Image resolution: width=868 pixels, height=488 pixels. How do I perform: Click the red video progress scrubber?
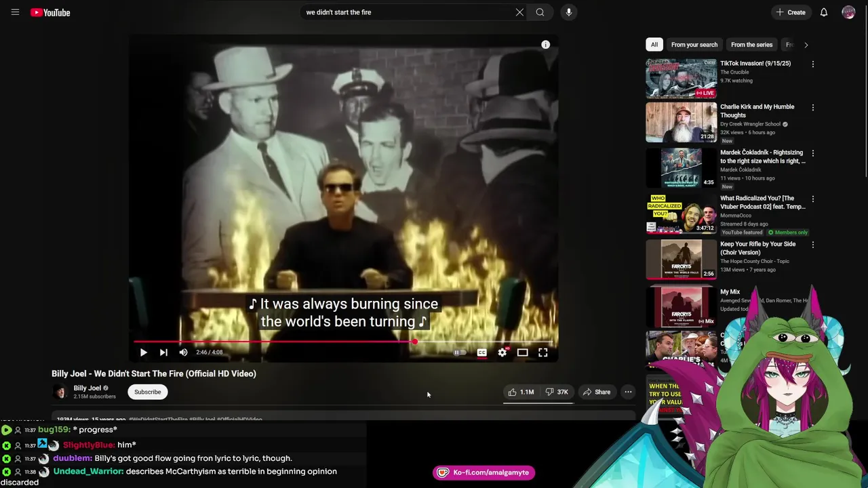click(414, 342)
